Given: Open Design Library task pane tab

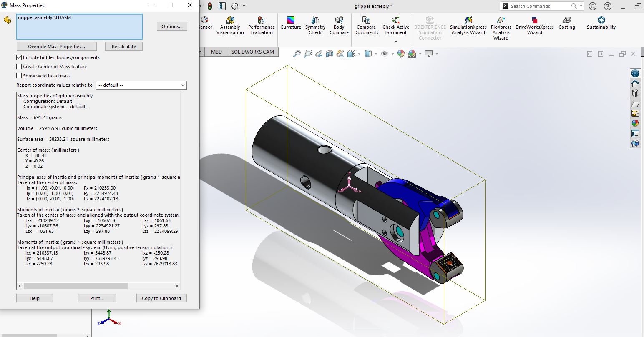Looking at the screenshot, I should (x=635, y=93).
